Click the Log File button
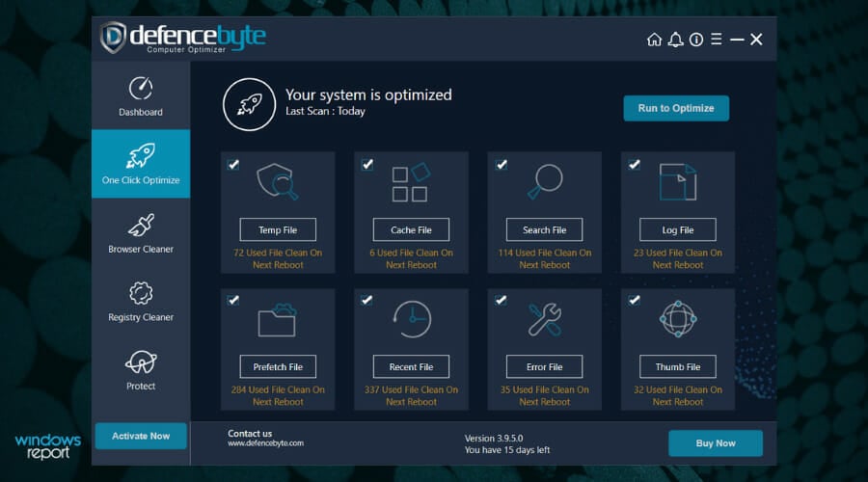Screen dimensions: 868x482 [678, 229]
